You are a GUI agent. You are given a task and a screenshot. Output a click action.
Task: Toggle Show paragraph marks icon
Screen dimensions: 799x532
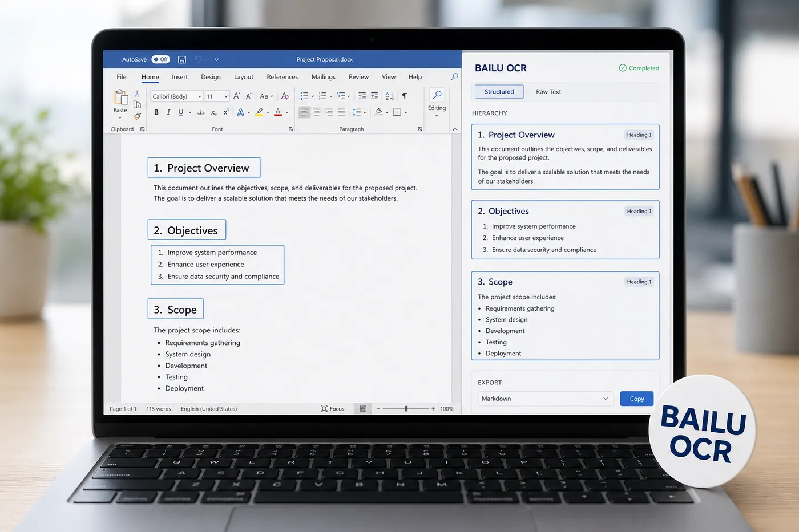(x=405, y=96)
